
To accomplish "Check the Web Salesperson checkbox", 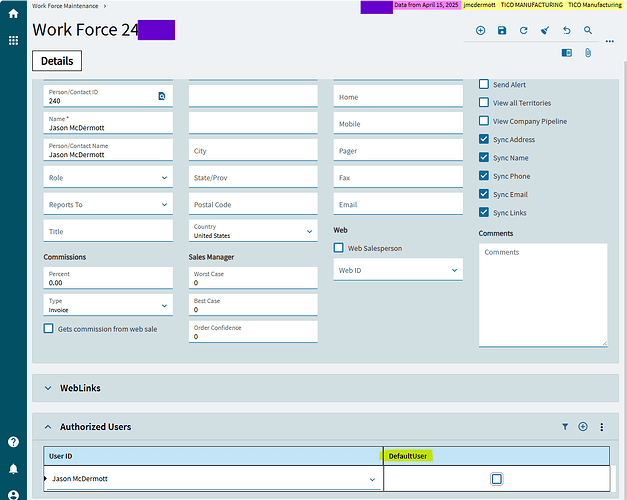I will (339, 248).
